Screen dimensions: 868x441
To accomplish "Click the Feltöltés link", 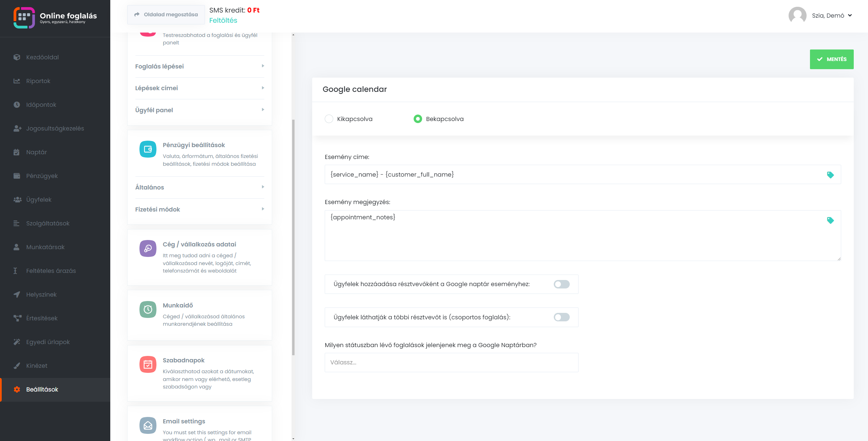I will [x=223, y=20].
